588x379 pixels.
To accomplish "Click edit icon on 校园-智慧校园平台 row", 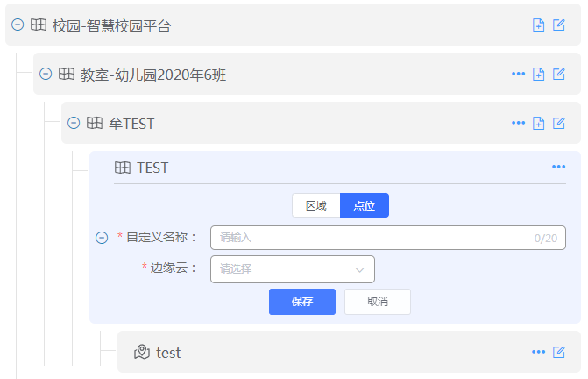I will 559,25.
